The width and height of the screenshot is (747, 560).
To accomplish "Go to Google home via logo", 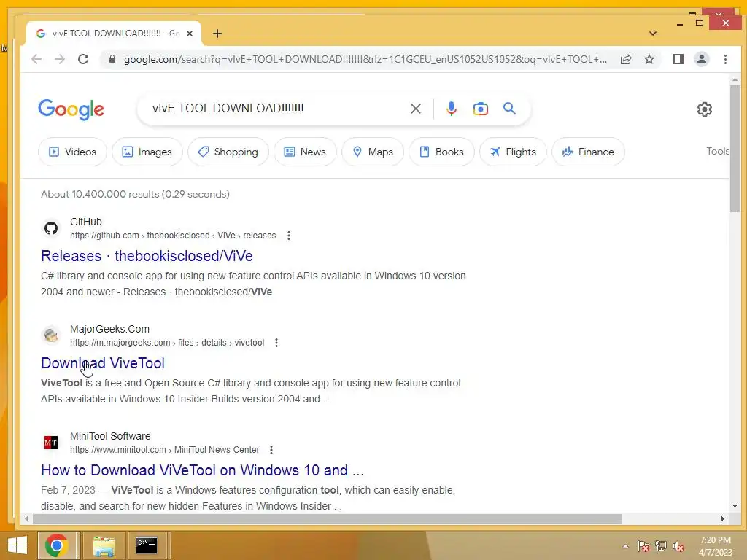I will coord(71,109).
